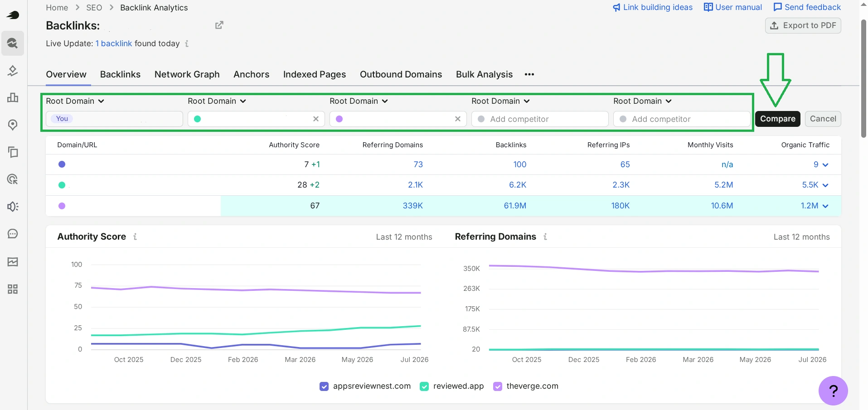Open the App Center grid sidebar icon
Screen dimensions: 868x410
pyautogui.click(x=13, y=289)
